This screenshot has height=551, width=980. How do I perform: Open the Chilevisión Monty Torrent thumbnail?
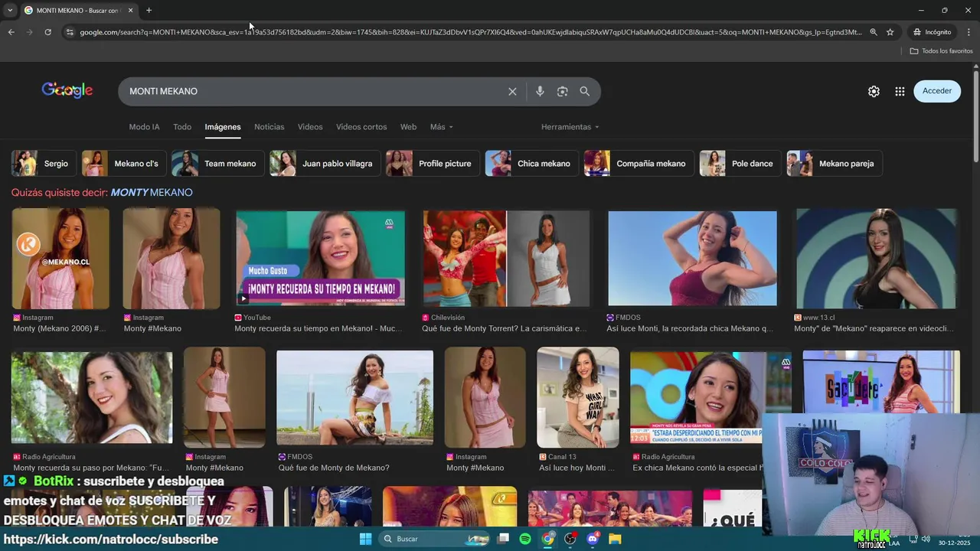click(x=507, y=258)
